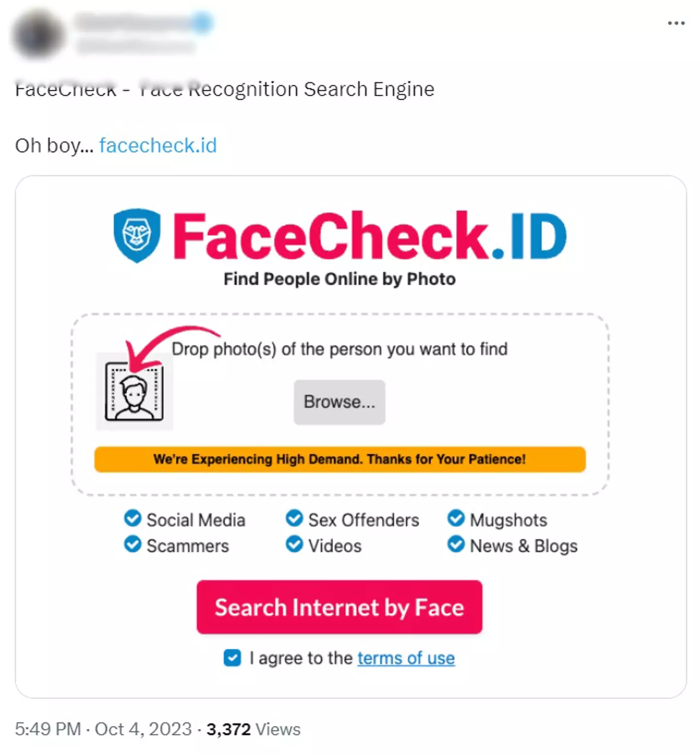Screen dimensions: 700x754
Task: Click the Mugshots checkmark icon
Action: click(455, 519)
